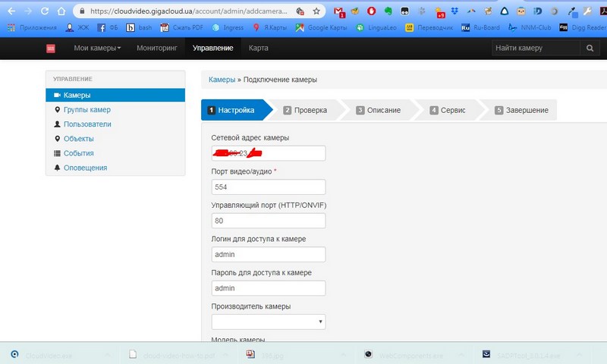The width and height of the screenshot is (607, 364).
Task: Click the browser address bar URL
Action: 189,11
